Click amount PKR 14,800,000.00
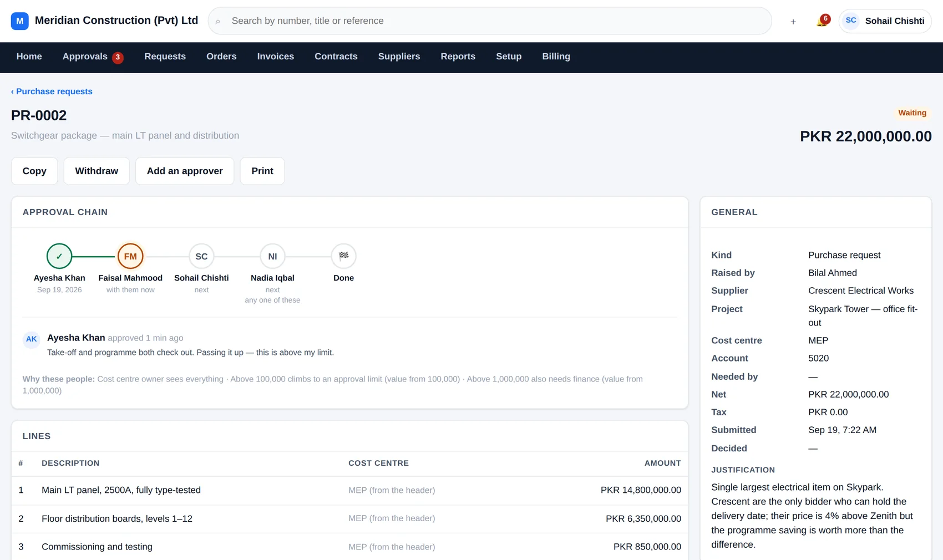 (x=641, y=490)
